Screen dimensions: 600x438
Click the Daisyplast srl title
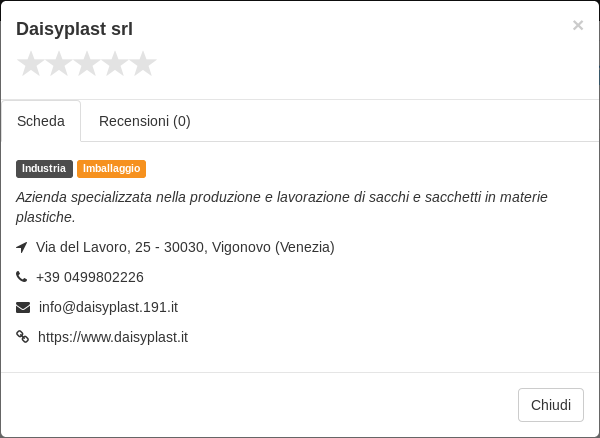click(74, 29)
